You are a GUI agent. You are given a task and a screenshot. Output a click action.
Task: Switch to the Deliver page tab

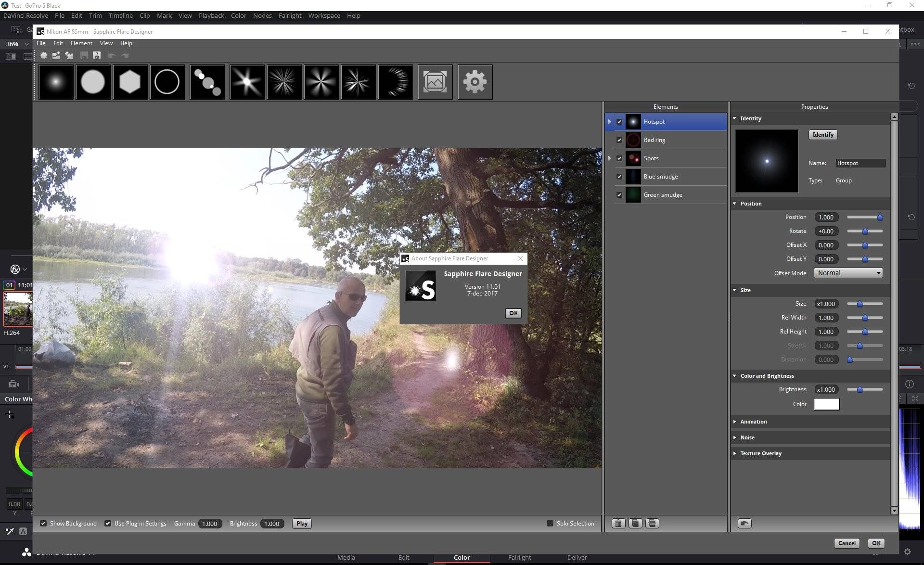click(577, 557)
